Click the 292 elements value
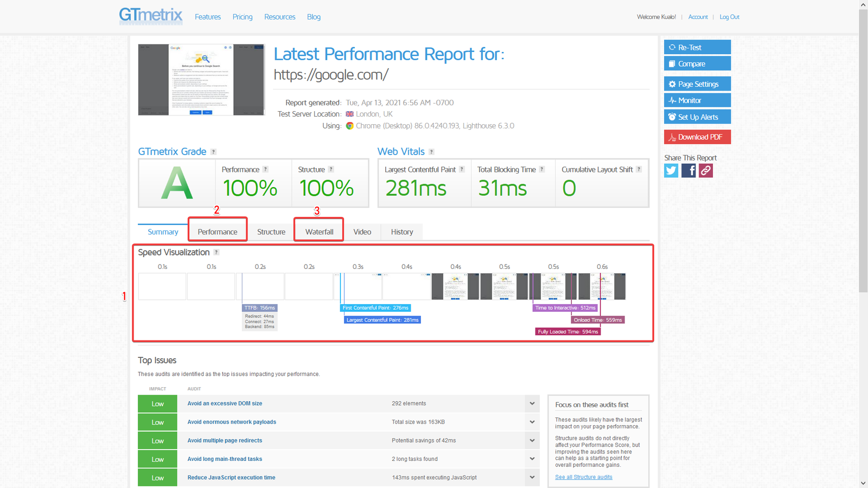The image size is (868, 488). (x=409, y=403)
